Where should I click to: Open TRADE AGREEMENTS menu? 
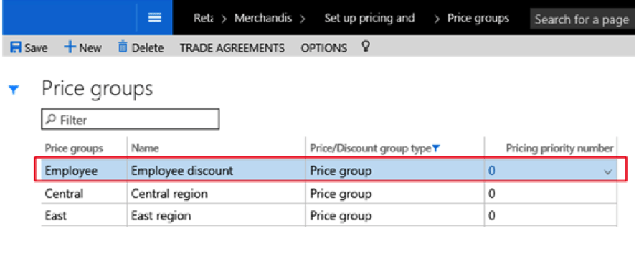tap(232, 48)
